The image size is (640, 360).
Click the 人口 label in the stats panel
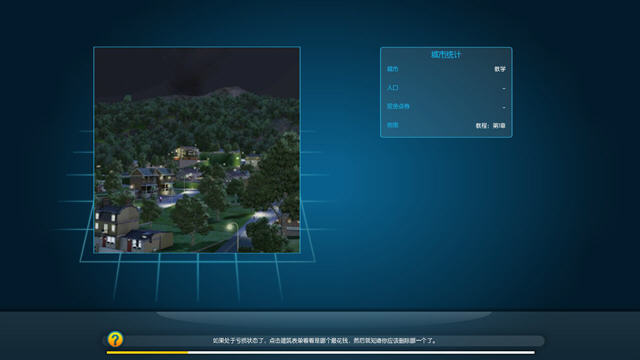tap(393, 88)
